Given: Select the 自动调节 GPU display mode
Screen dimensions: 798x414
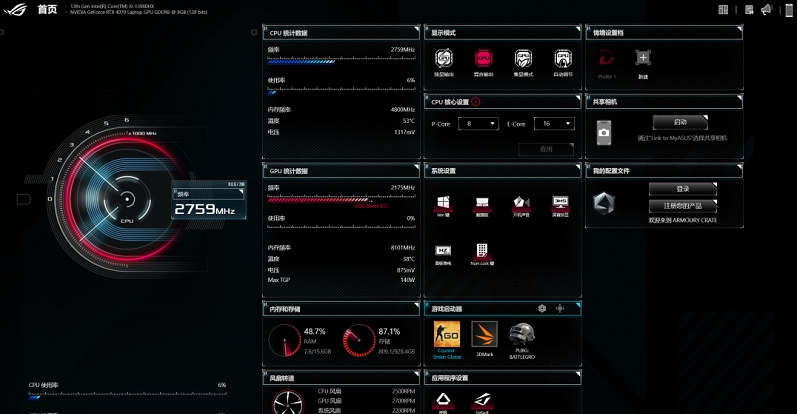Looking at the screenshot, I should 562,60.
